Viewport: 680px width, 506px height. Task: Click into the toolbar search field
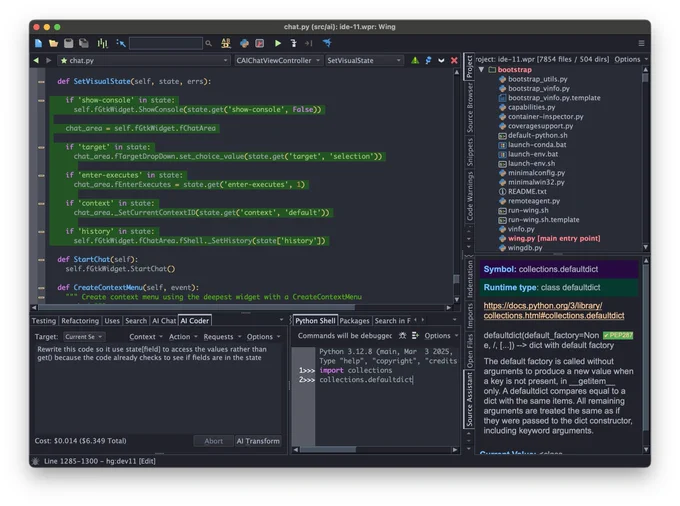166,43
